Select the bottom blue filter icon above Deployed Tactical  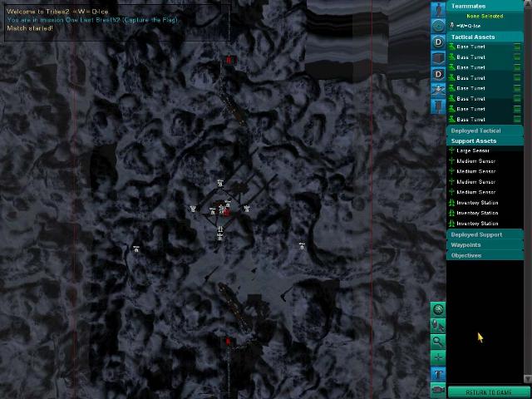[438, 106]
